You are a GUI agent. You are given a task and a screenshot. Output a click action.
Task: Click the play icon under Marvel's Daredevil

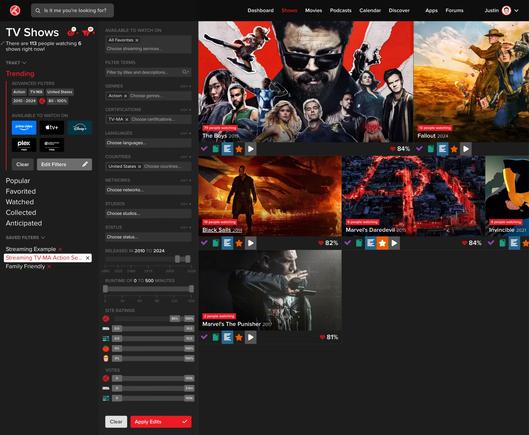[394, 243]
